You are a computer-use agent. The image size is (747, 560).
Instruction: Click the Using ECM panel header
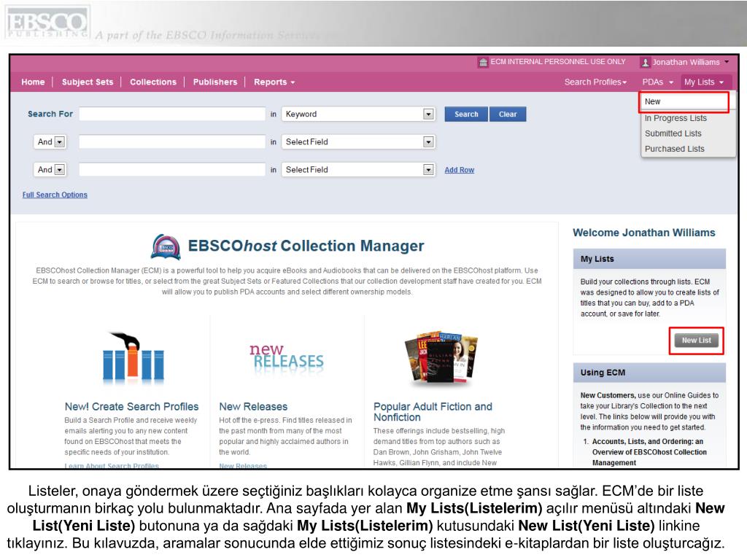[649, 373]
